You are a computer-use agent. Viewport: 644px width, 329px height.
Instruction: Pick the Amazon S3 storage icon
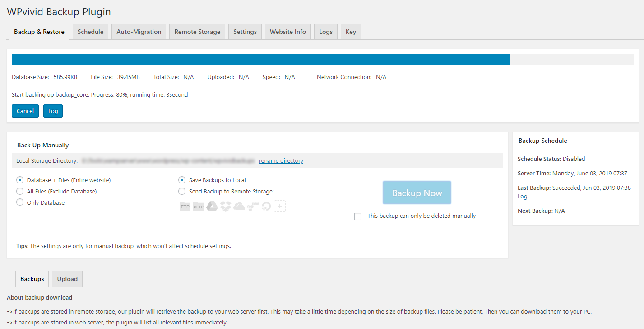click(253, 207)
